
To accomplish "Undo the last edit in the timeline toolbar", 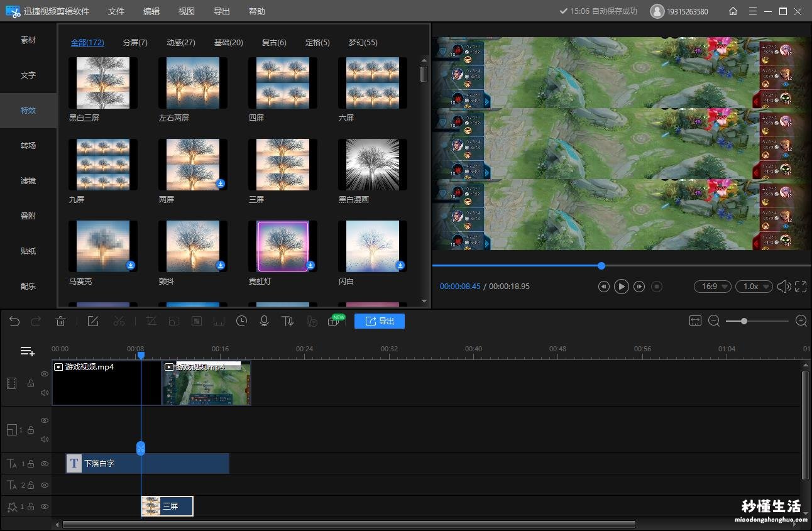I will (x=14, y=321).
